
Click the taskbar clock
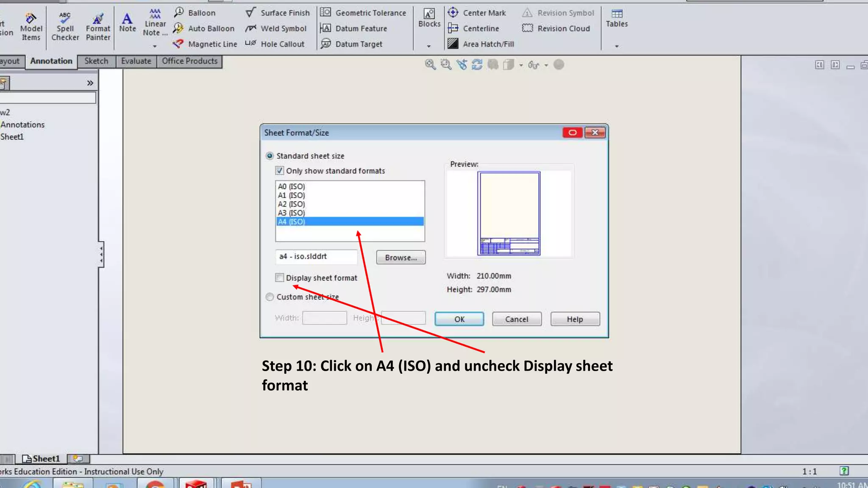click(852, 485)
